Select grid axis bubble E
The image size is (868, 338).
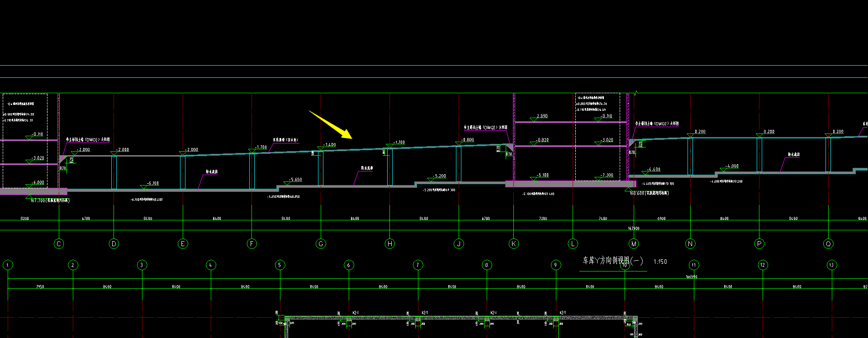point(183,244)
